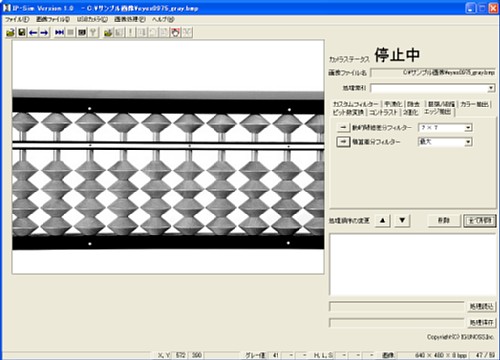Open the 最大 filter type dropdown
The width and height of the screenshot is (500, 360).
pyautogui.click(x=468, y=142)
